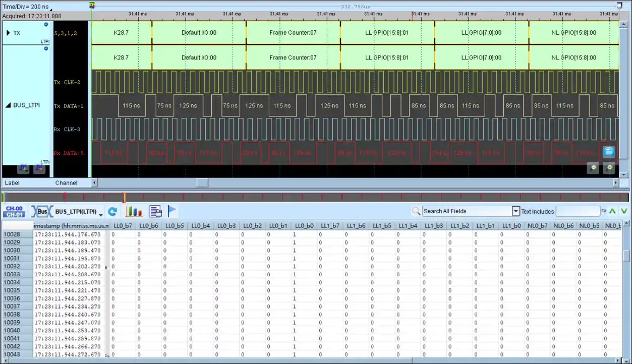
Task: Open the bar chart statistics icon
Action: [134, 212]
